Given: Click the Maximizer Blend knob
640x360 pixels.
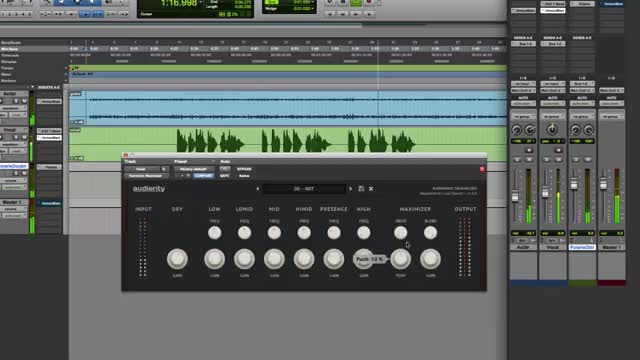Looking at the screenshot, I should tap(430, 233).
